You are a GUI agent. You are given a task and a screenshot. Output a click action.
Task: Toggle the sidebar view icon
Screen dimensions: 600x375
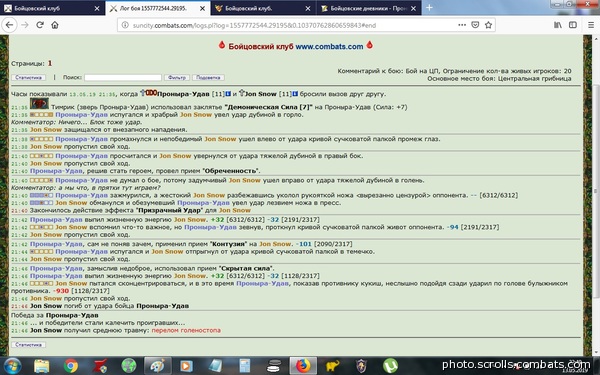tap(573, 25)
